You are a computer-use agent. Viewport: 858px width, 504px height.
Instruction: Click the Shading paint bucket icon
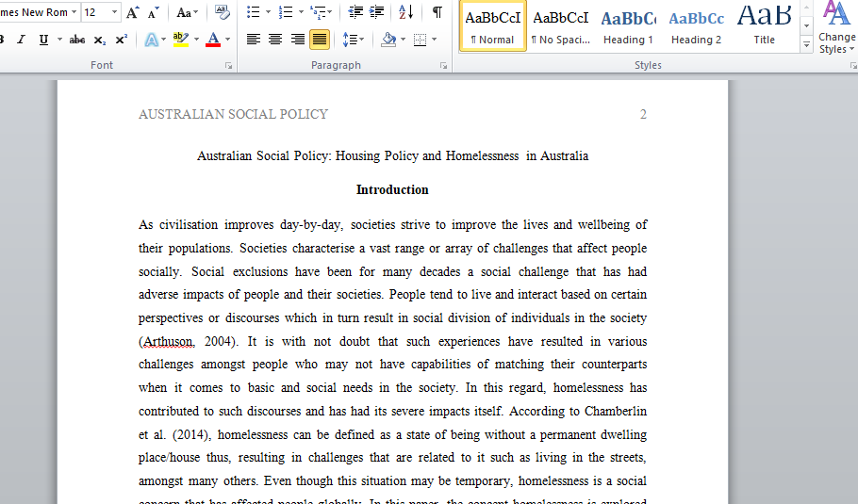point(388,40)
